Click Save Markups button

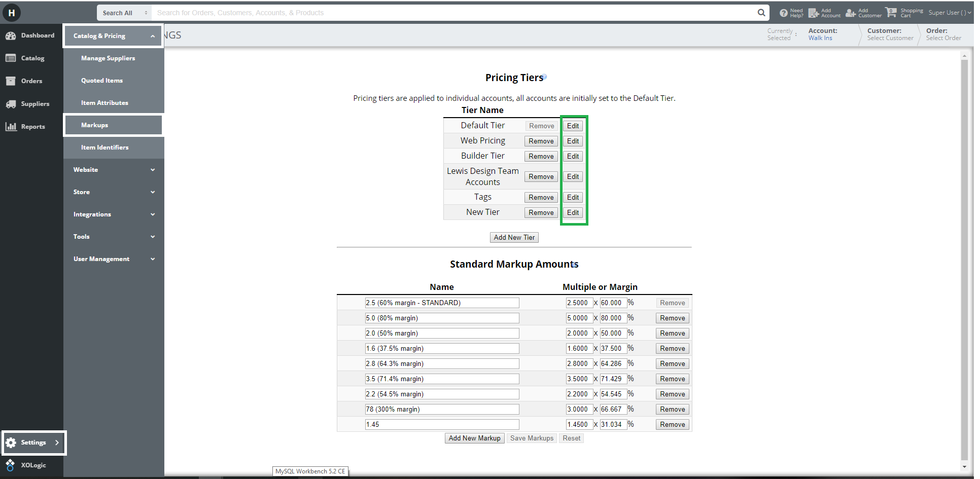(x=532, y=438)
